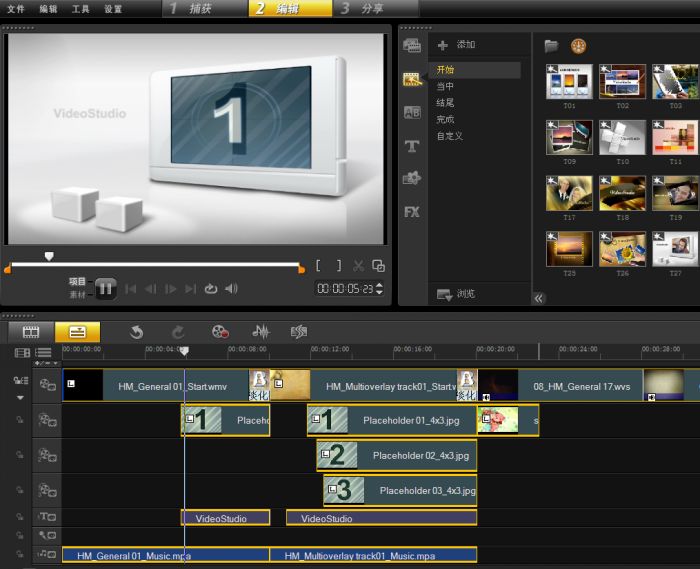Switch to storyboard view
The image size is (700, 569).
pos(31,332)
